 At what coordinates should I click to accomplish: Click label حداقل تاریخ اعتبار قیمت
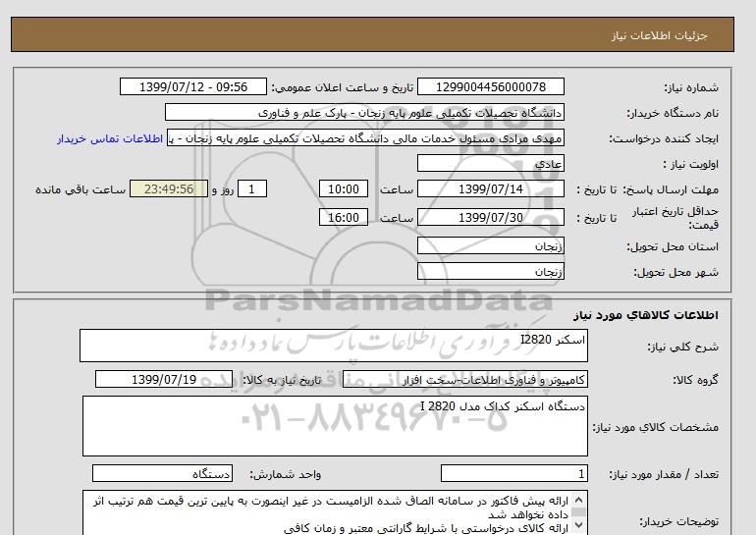pos(675,218)
